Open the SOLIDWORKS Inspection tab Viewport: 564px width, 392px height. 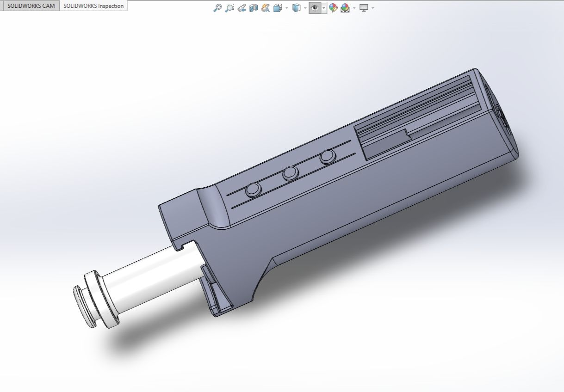(93, 6)
